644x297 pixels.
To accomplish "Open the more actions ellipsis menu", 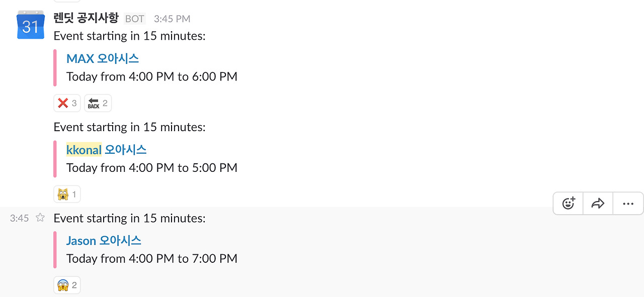I will (628, 204).
